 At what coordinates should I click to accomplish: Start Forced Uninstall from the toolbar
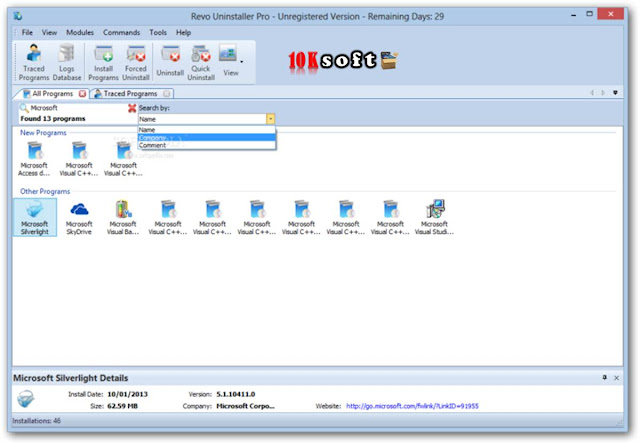click(136, 62)
